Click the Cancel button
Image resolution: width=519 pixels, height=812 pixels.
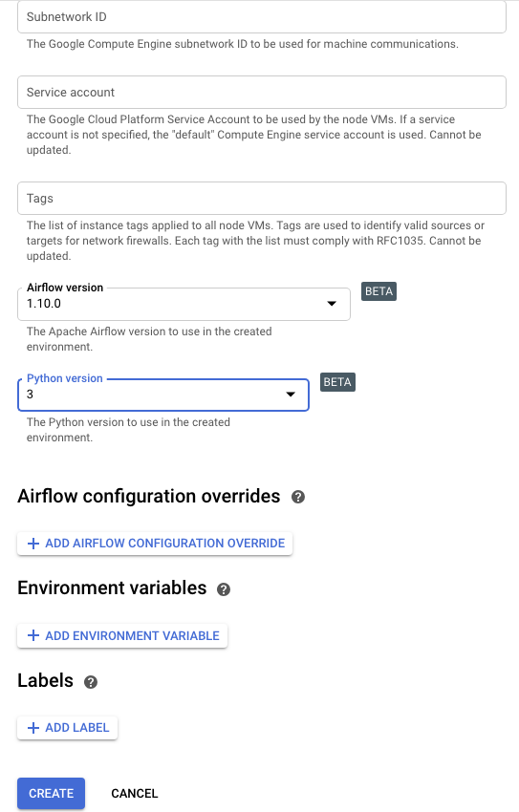pos(135,793)
